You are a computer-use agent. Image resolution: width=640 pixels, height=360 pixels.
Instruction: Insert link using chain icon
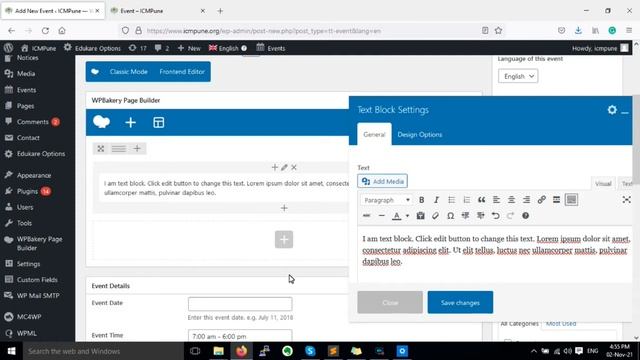pos(542,200)
